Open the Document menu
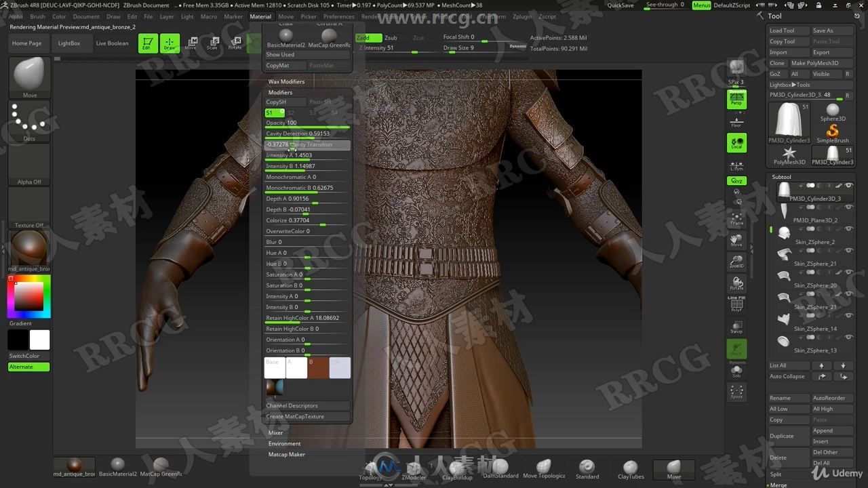Image resolution: width=868 pixels, height=488 pixels. point(86,16)
